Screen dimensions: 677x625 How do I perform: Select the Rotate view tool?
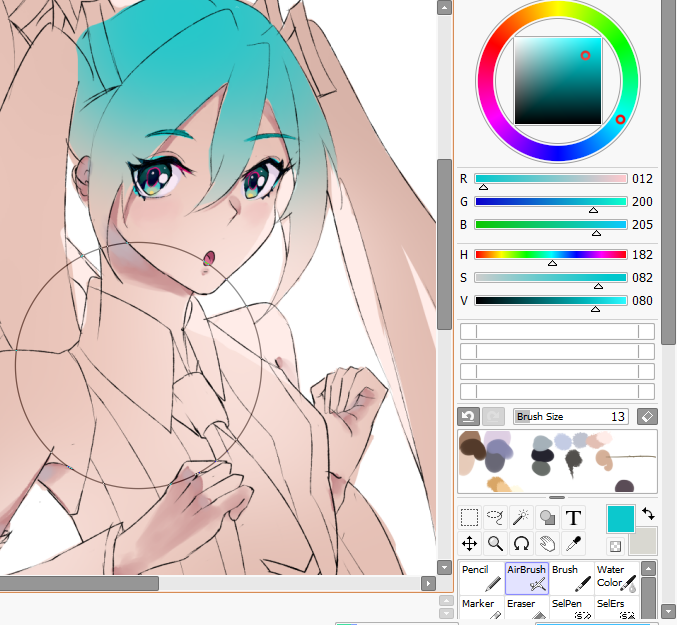[x=521, y=543]
